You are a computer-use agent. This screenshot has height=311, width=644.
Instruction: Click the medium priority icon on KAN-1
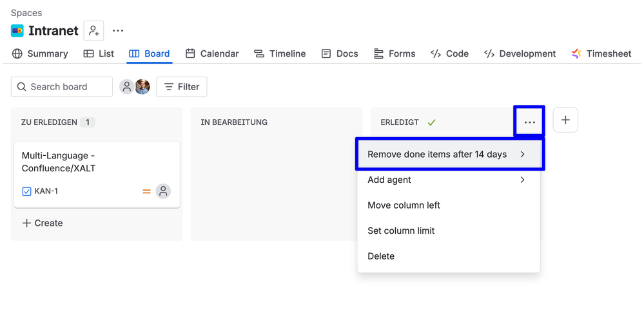[x=146, y=191]
